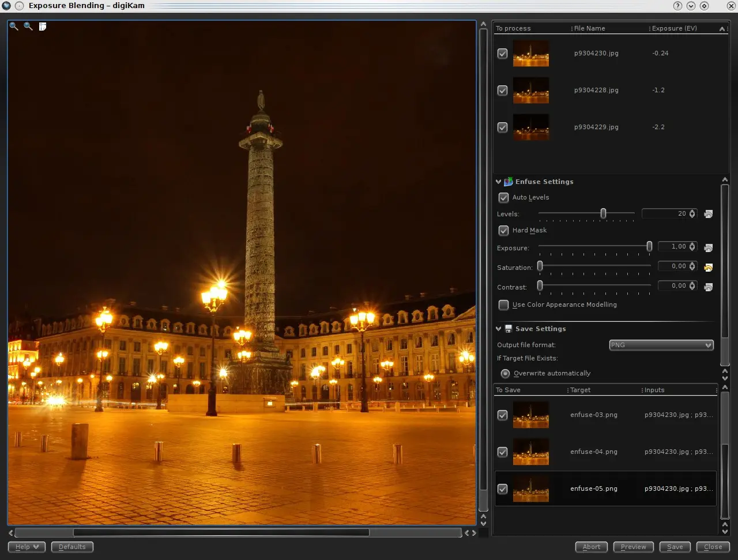Image resolution: width=738 pixels, height=560 pixels.
Task: Open the Help button menu
Action: (x=27, y=547)
